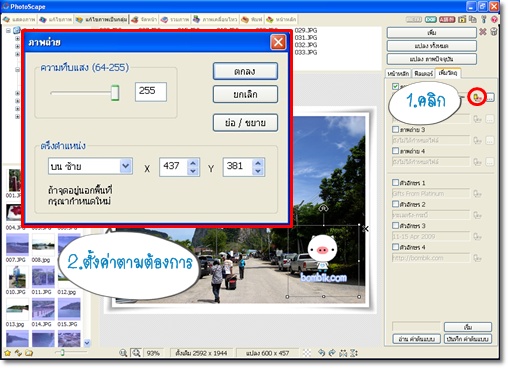
Task: Click the zoom magnifier icon left of 93%
Action: 123,353
